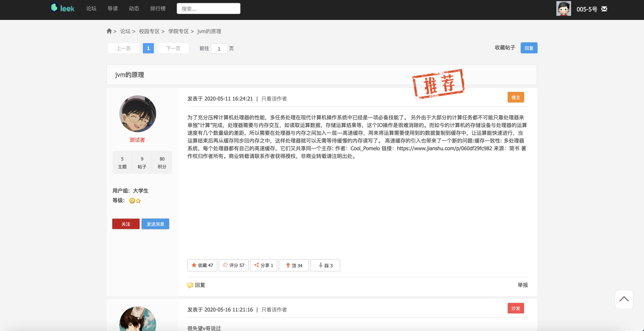Click the 分享 1 share button
Image resolution: width=644 pixels, height=331 pixels.
[263, 265]
